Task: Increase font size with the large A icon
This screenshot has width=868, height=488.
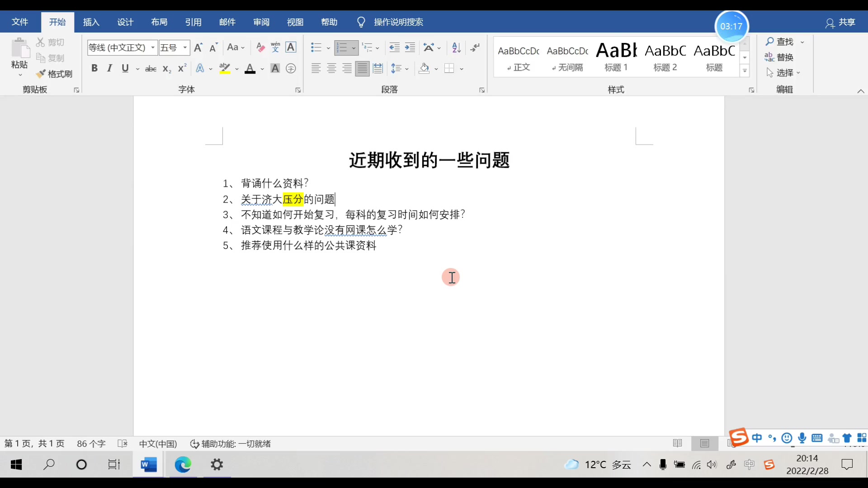Action: point(198,47)
